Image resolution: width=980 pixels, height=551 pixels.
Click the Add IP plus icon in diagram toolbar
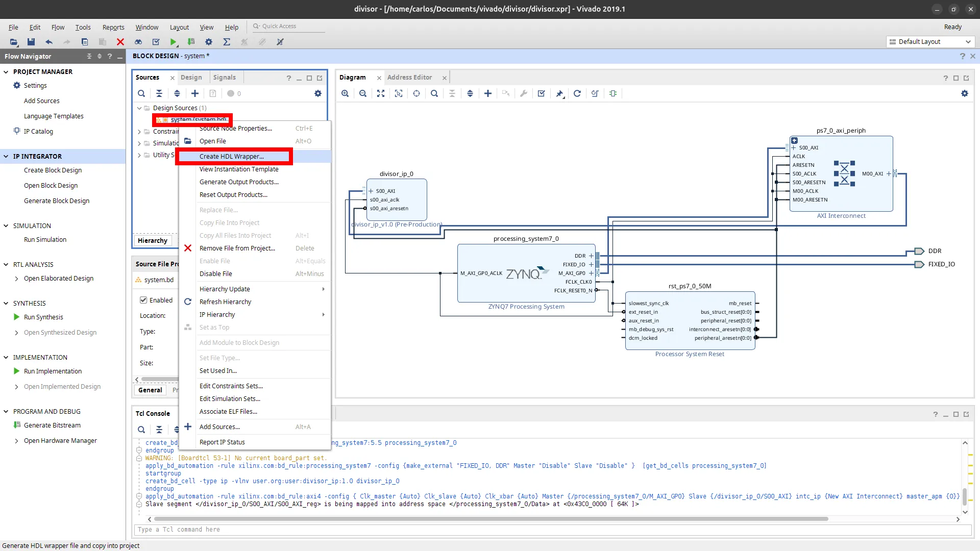pyautogui.click(x=488, y=93)
